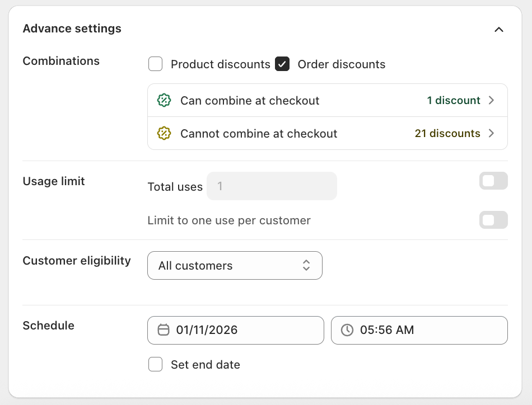The width and height of the screenshot is (532, 405).
Task: Uncheck the Order discounts checkbox
Action: pyautogui.click(x=282, y=64)
